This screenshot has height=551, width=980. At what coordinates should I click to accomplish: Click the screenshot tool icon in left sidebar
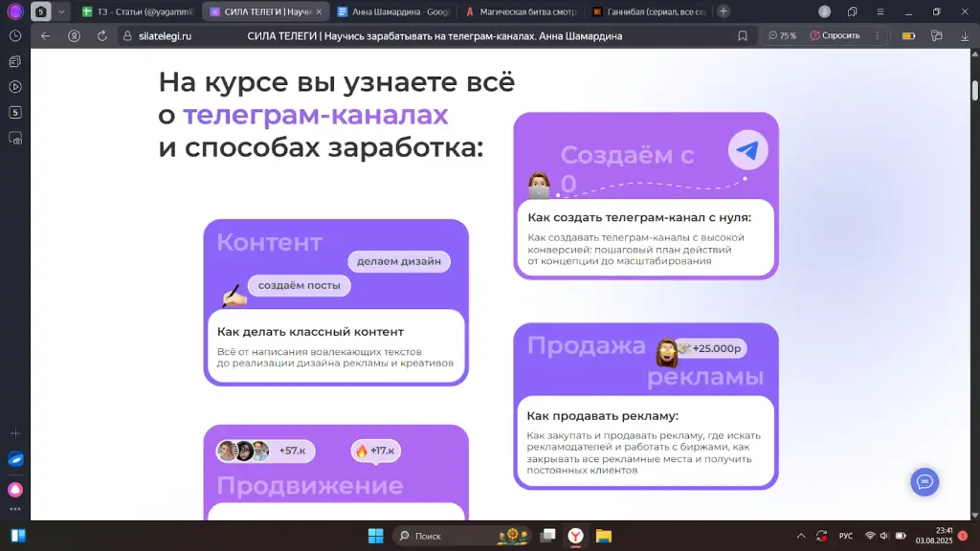(x=15, y=138)
